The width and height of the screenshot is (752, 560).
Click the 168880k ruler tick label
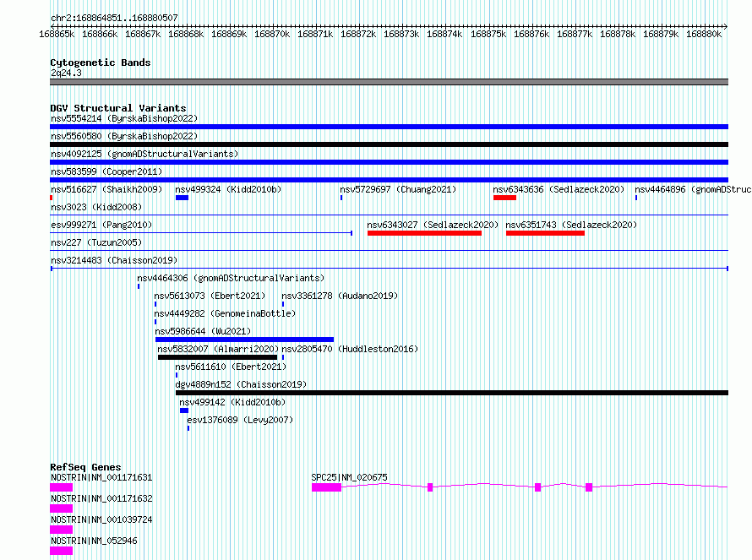coord(704,34)
